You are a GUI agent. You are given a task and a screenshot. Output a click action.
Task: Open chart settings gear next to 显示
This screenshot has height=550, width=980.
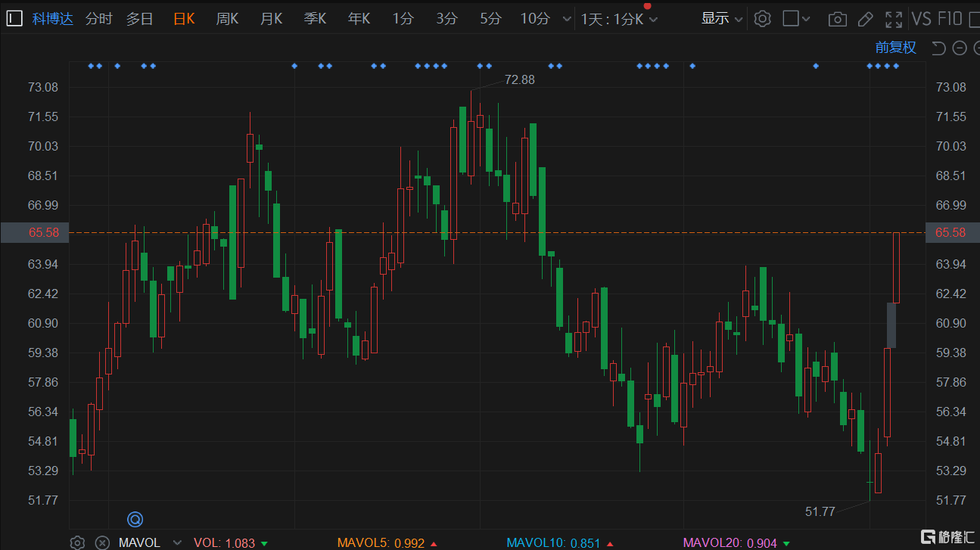click(763, 19)
